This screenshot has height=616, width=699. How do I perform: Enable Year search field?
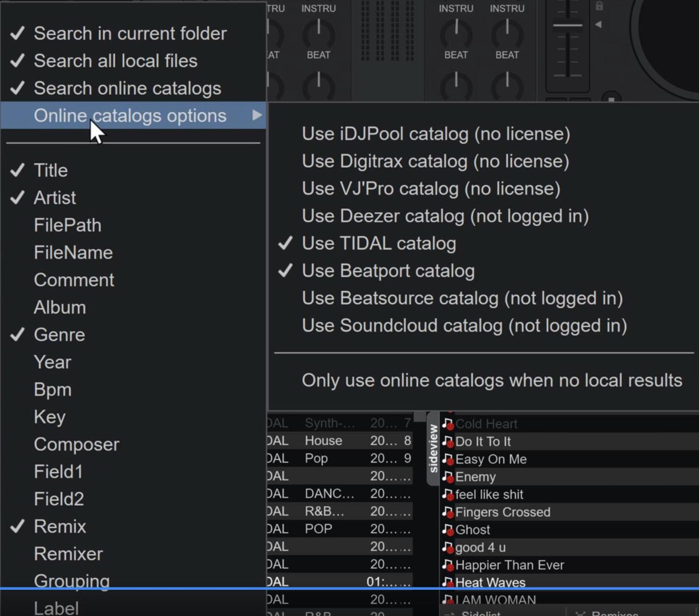pos(133,362)
